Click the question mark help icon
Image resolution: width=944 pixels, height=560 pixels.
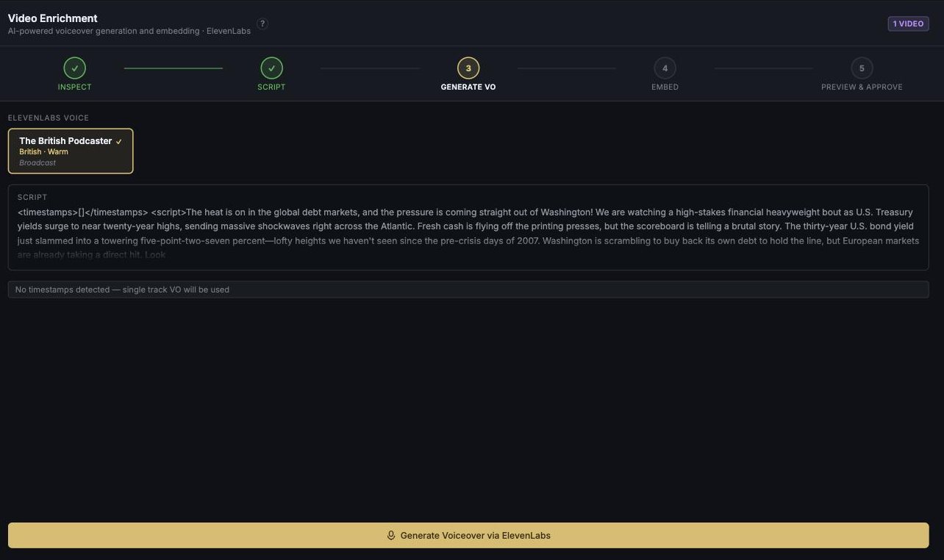[262, 24]
